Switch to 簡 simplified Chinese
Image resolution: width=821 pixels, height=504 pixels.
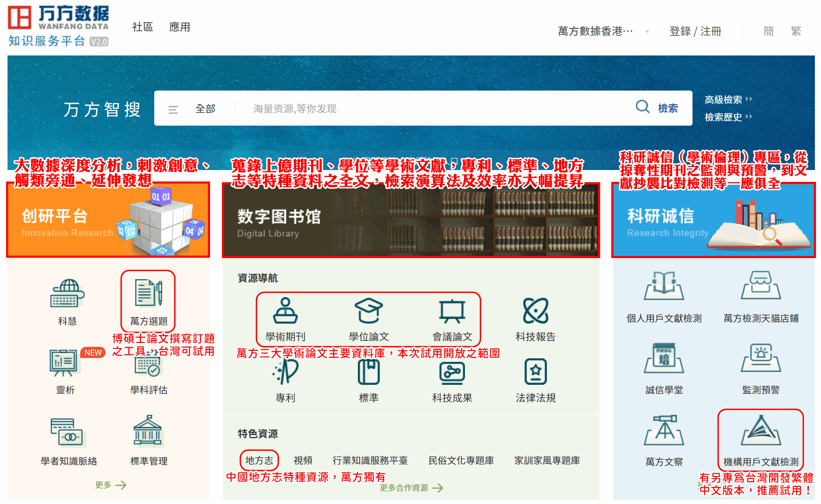click(768, 31)
